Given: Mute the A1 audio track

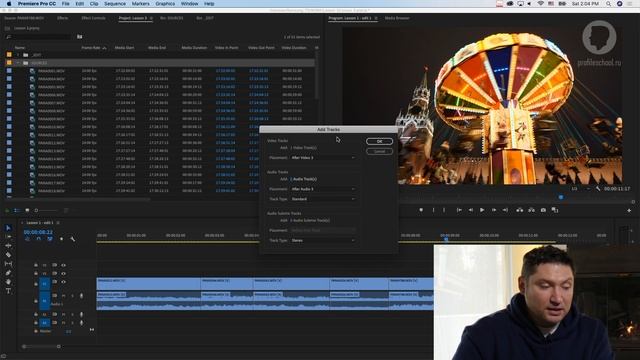Looking at the screenshot, I should tap(64, 296).
